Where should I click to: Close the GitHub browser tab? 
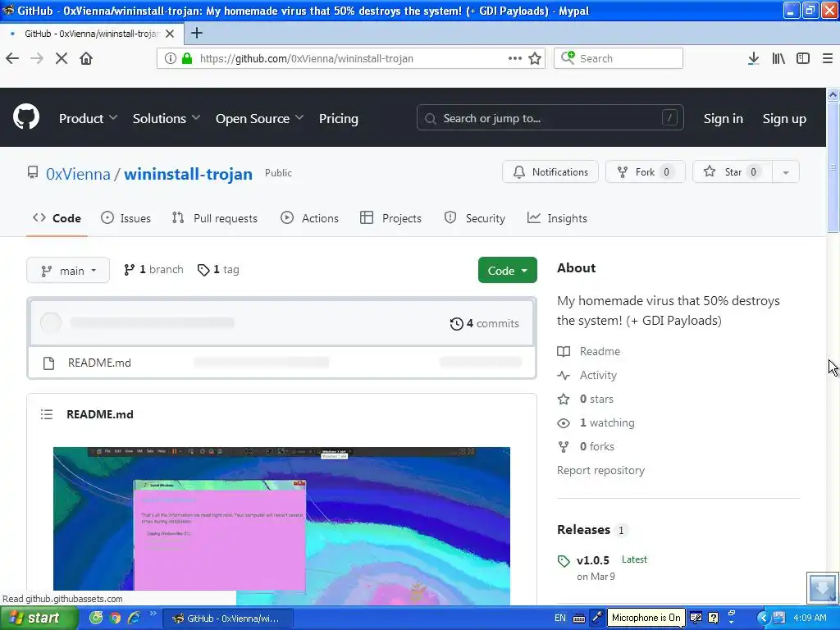(170, 33)
